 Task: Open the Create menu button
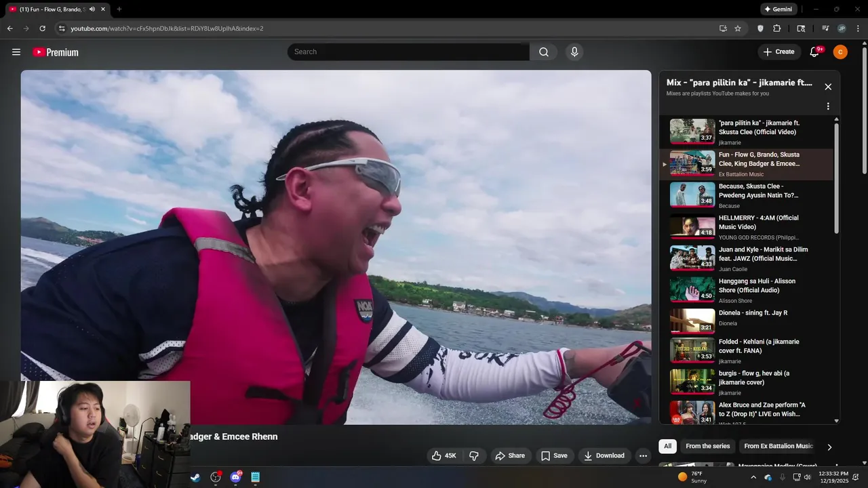[778, 52]
